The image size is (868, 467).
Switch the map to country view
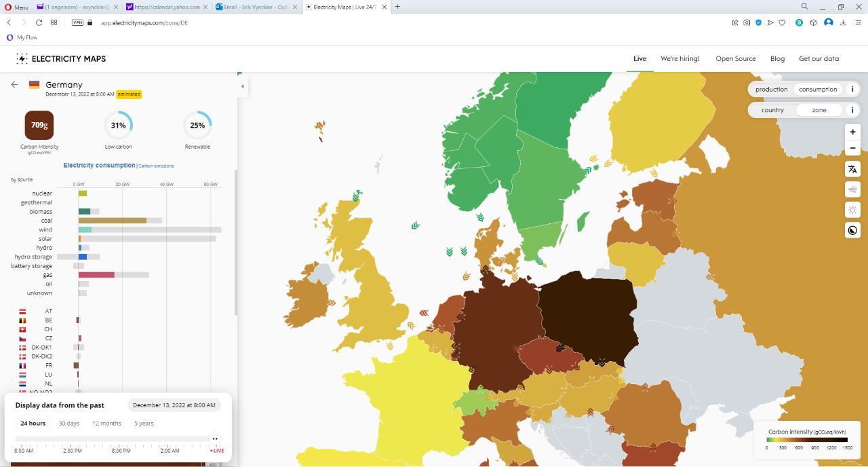[772, 110]
